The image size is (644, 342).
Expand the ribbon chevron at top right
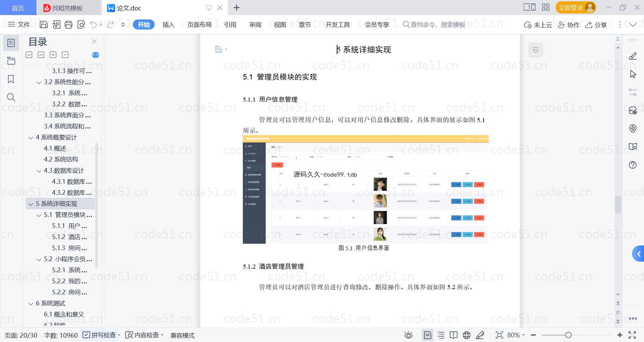[633, 24]
